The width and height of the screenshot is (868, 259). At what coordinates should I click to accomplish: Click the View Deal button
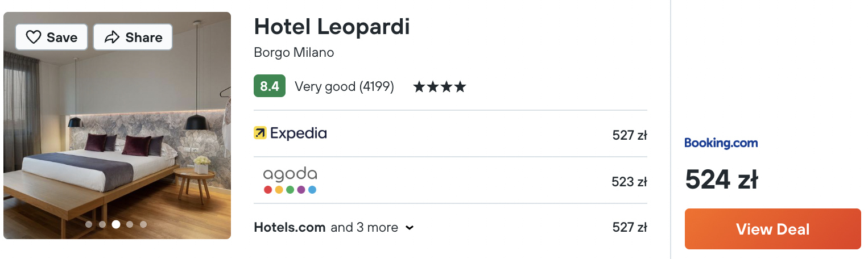pos(772,229)
